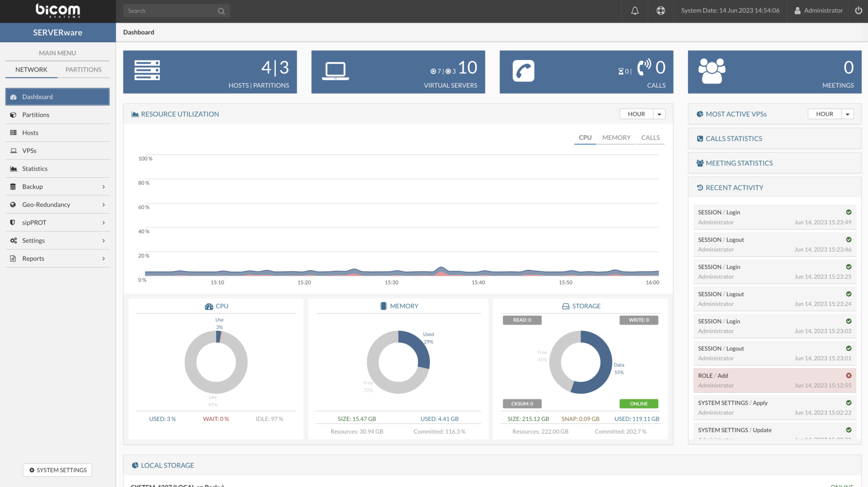Click the green ONLINE storage indicator
This screenshot has height=487, width=868.
click(638, 403)
